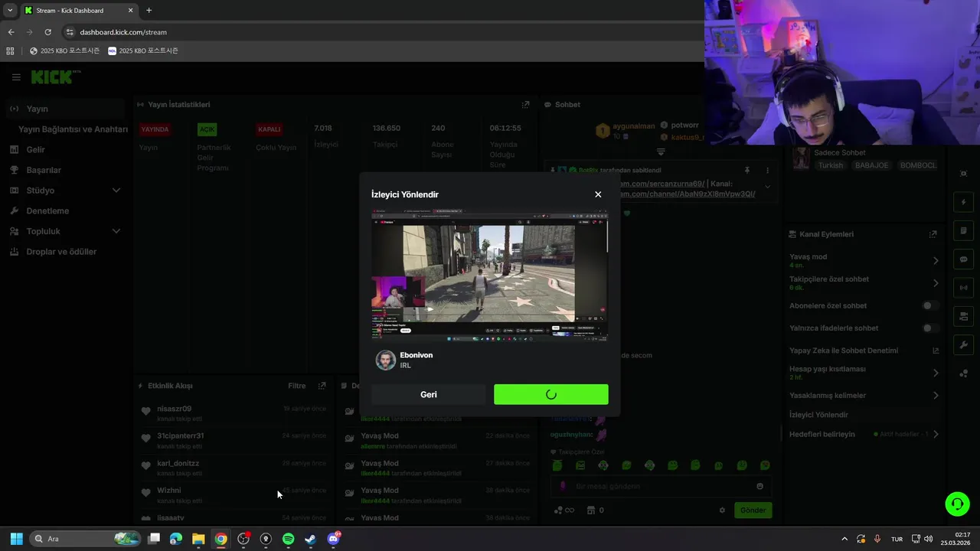Viewport: 980px width, 551px height.
Task: Open Droplar ve ödüller sidebar item
Action: click(61, 252)
